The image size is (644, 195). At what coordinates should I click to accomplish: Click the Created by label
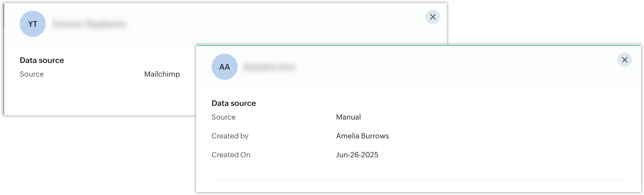(x=230, y=136)
